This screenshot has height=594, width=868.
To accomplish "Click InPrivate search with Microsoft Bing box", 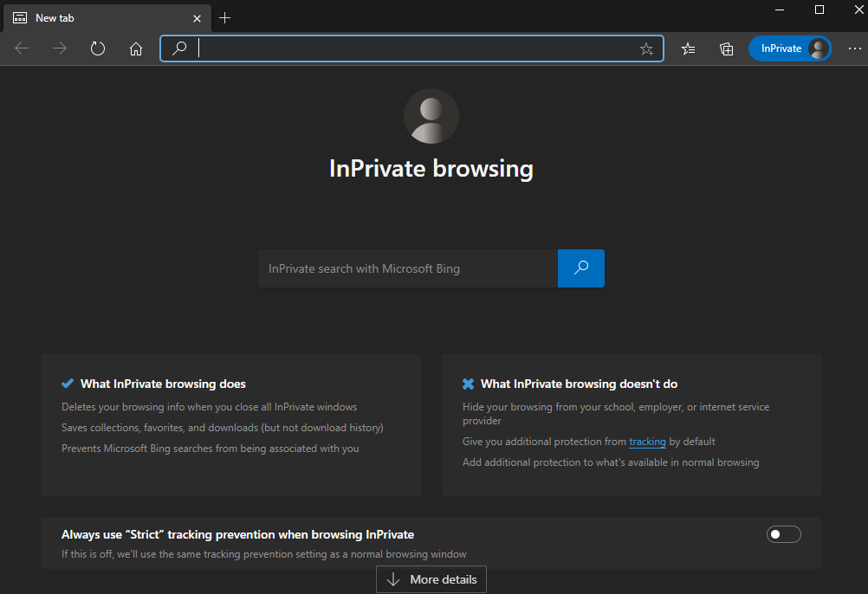I will [x=408, y=268].
